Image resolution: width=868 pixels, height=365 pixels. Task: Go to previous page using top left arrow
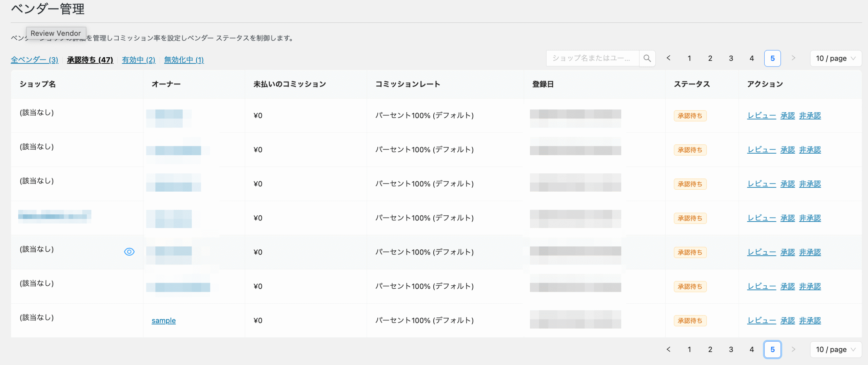(x=668, y=58)
